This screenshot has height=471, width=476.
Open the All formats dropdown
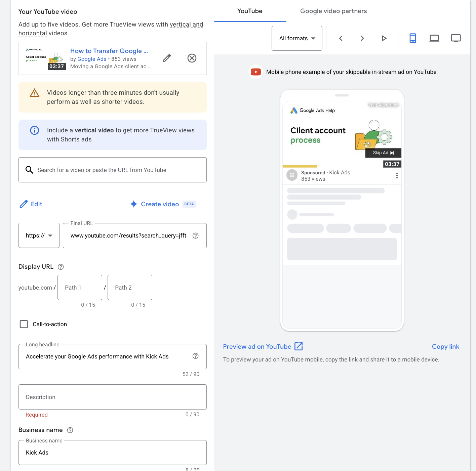[297, 38]
